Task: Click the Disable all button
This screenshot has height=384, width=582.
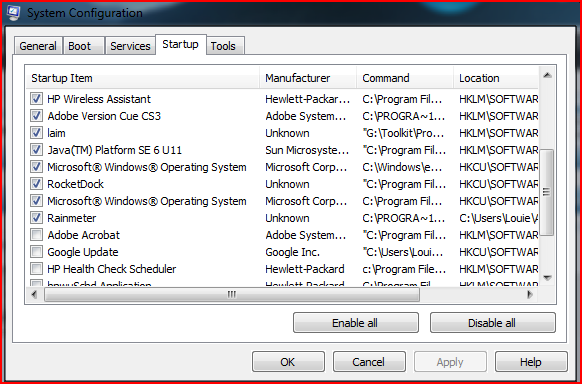Action: [493, 323]
